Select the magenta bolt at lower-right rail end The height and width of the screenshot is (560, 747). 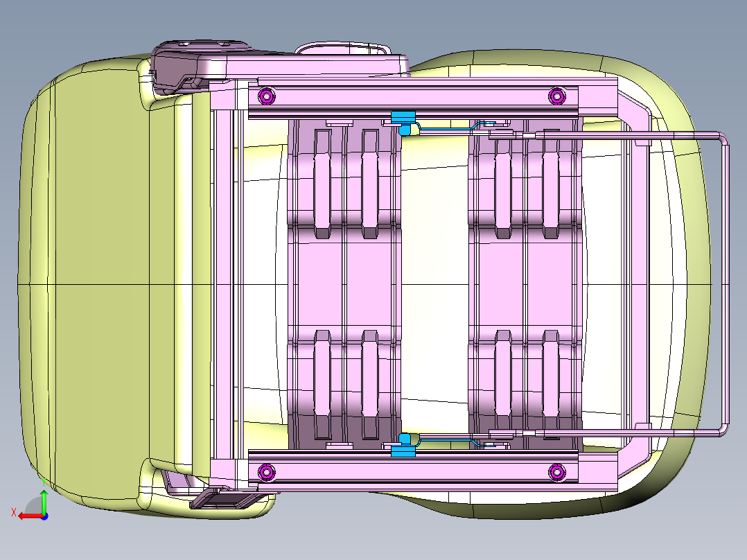pos(557,472)
